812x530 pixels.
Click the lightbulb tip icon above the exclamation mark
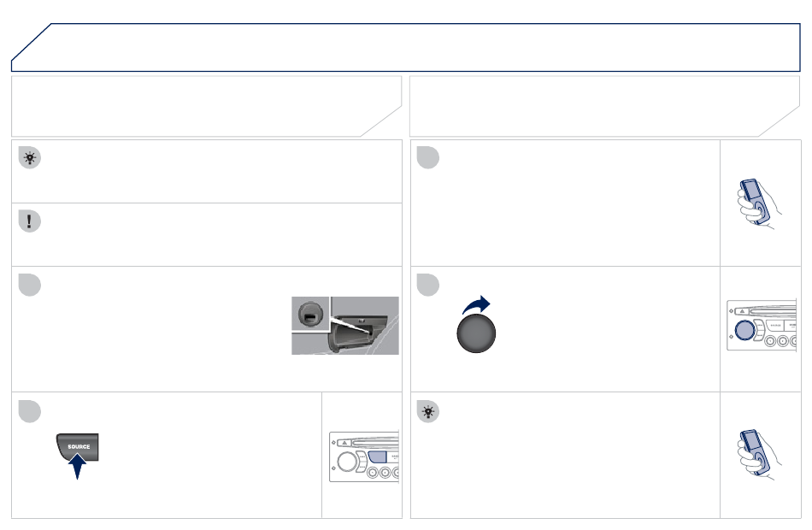coord(30,157)
